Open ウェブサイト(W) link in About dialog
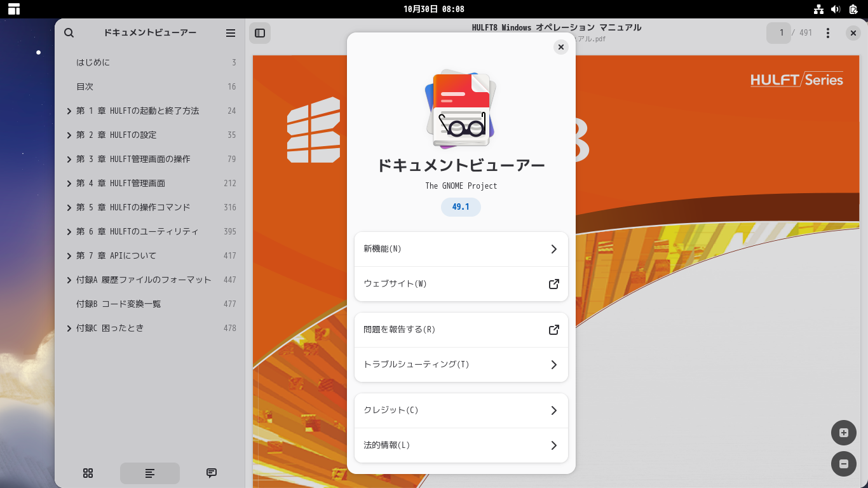 point(461,284)
